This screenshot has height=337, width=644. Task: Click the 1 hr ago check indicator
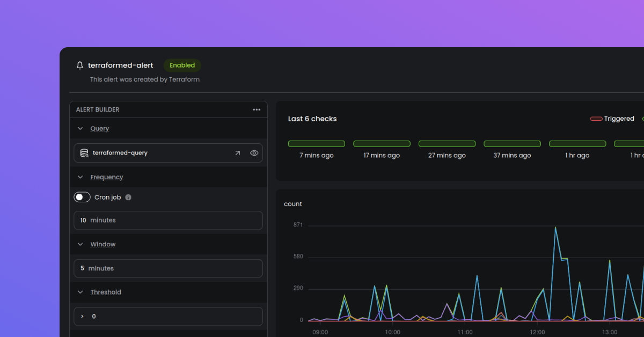click(577, 143)
